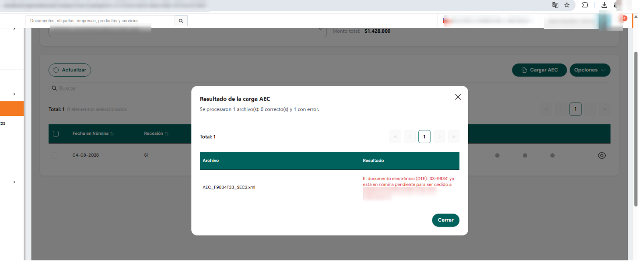644x263 pixels.
Task: Go to next page in background table pagination
Action: (x=590, y=109)
